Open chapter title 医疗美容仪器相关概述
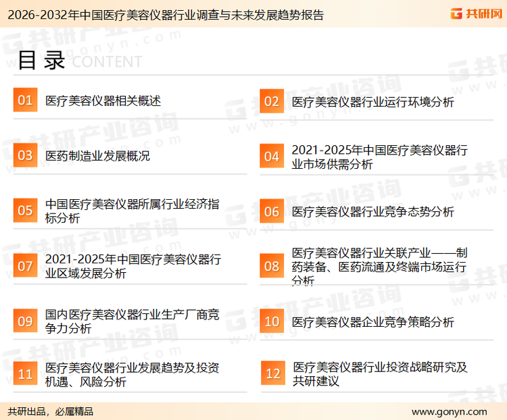The height and width of the screenshot is (420, 507). pos(103,101)
